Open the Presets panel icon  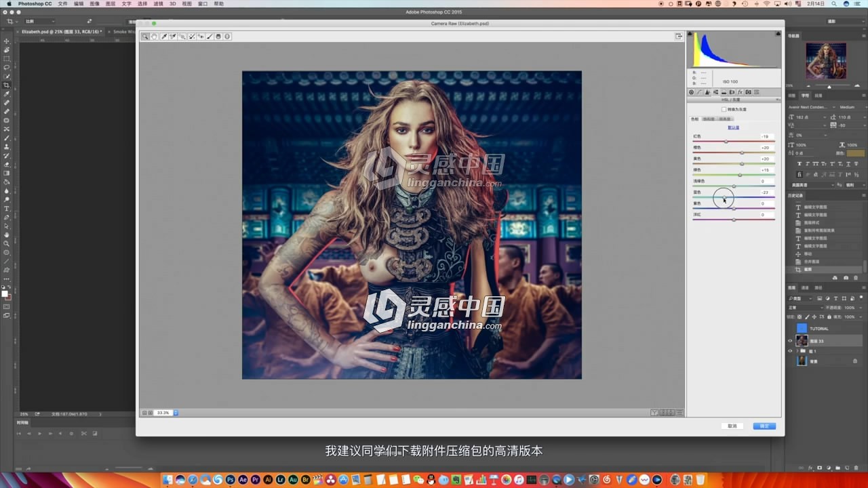(x=756, y=92)
